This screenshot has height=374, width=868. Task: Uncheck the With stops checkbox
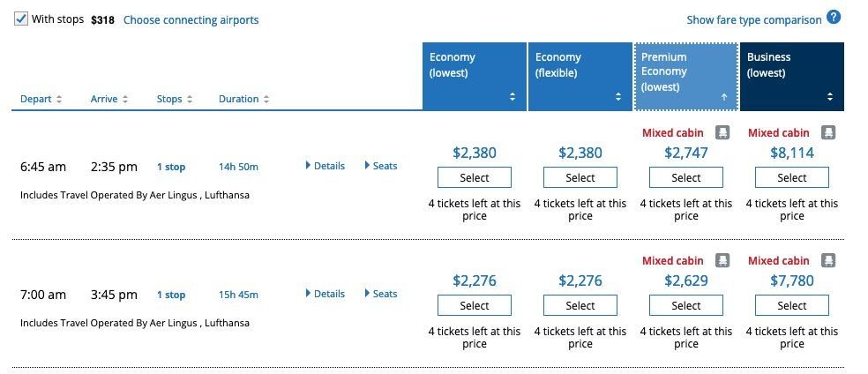[21, 19]
